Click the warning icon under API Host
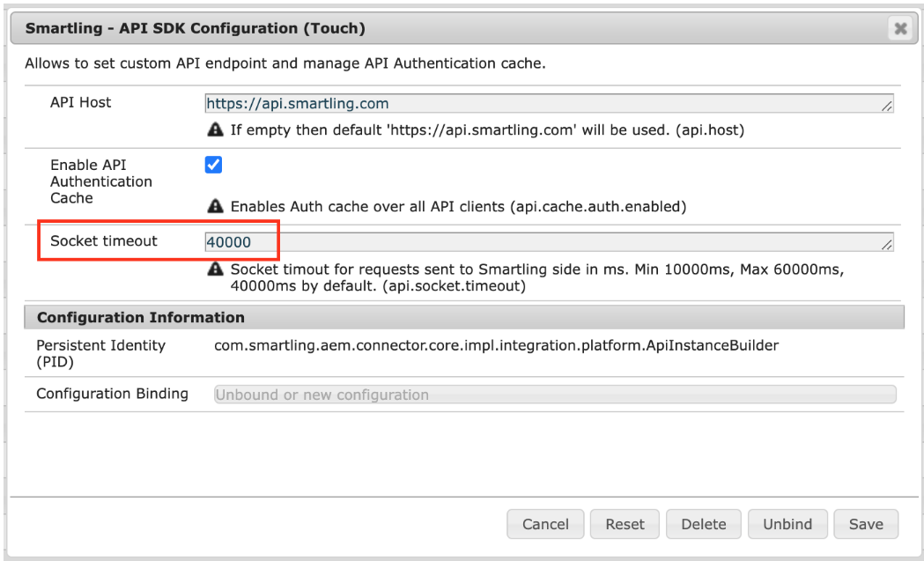Screen dimensions: 924x561 click(x=215, y=129)
